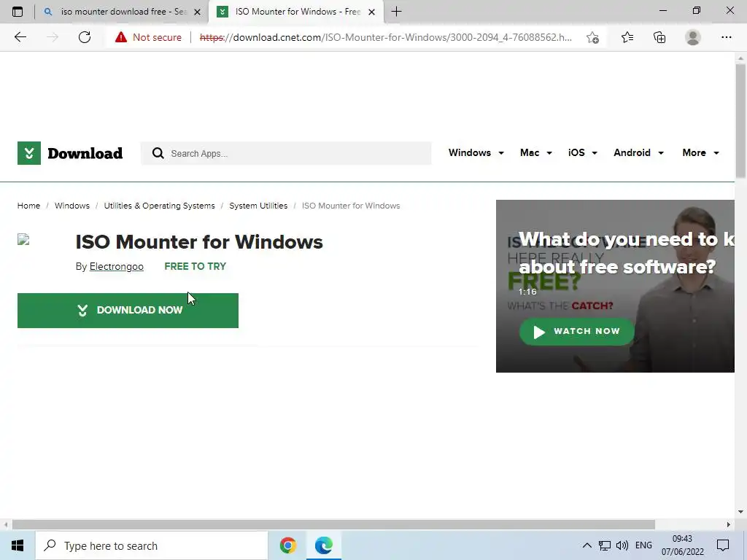Click the Not secure label text
The width and height of the screenshot is (747, 560).
point(158,37)
